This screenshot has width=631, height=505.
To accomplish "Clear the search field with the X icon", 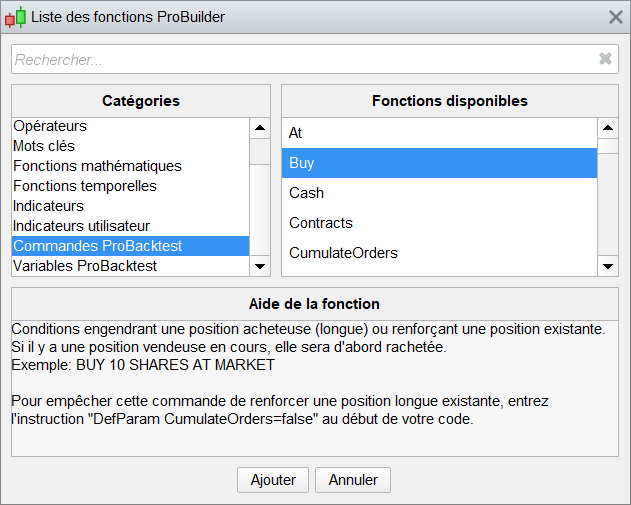I will [x=605, y=59].
